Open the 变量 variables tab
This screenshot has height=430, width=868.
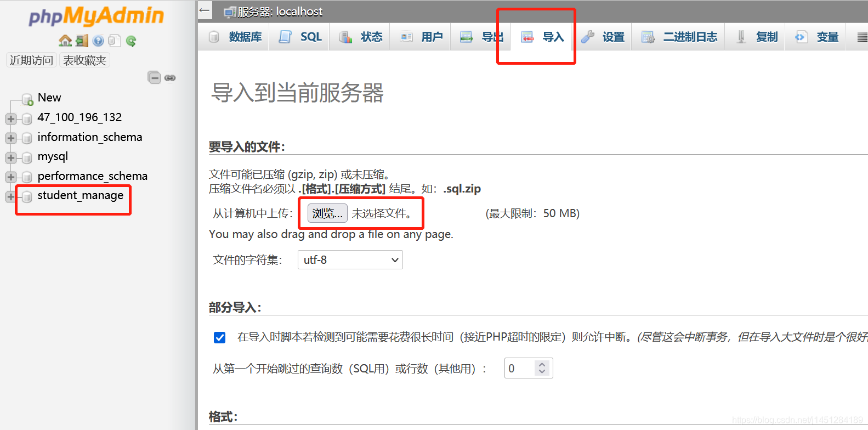pyautogui.click(x=816, y=37)
